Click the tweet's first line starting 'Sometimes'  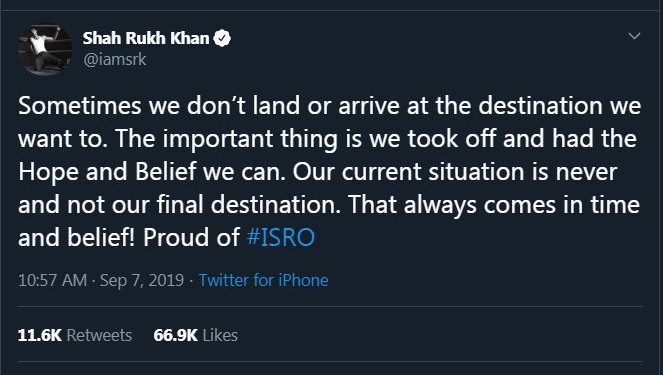coord(330,105)
